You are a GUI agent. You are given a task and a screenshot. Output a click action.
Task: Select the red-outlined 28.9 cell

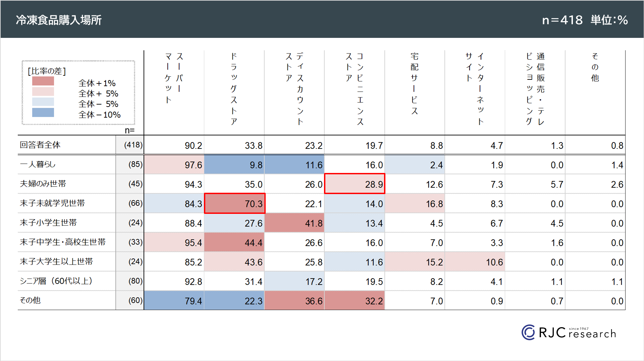355,184
